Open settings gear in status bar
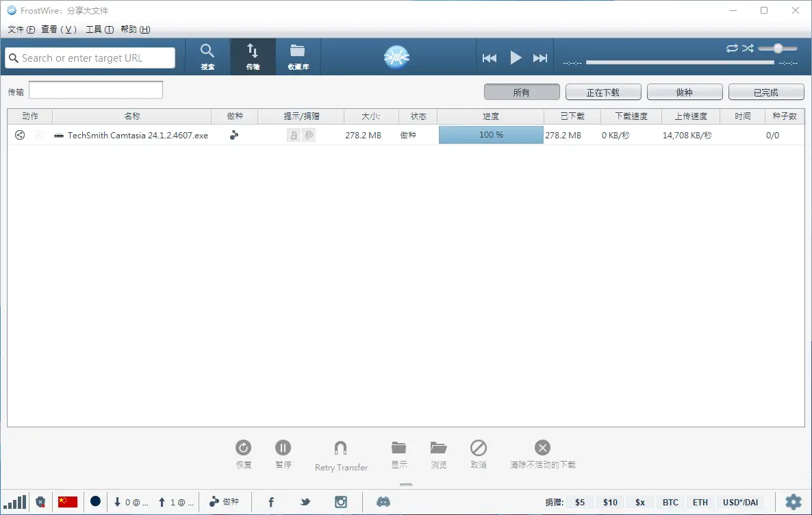This screenshot has width=812, height=515. (x=793, y=502)
